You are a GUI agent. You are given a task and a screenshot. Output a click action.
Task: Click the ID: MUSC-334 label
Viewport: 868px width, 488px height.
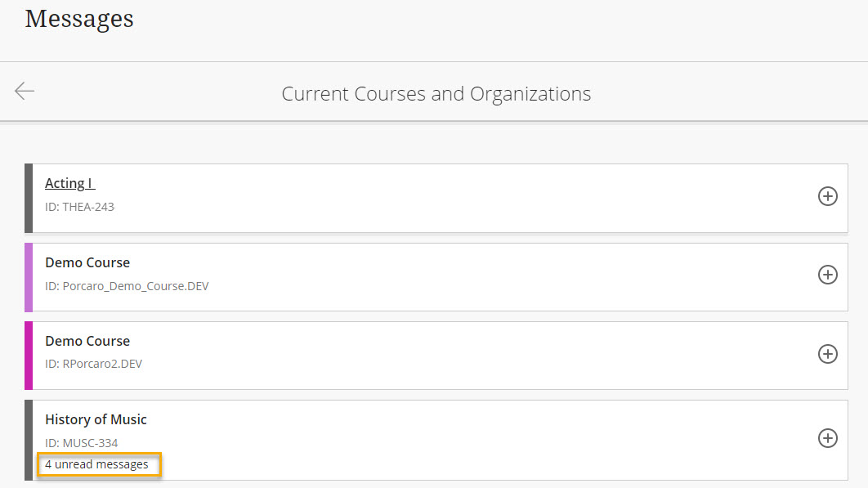(x=82, y=443)
